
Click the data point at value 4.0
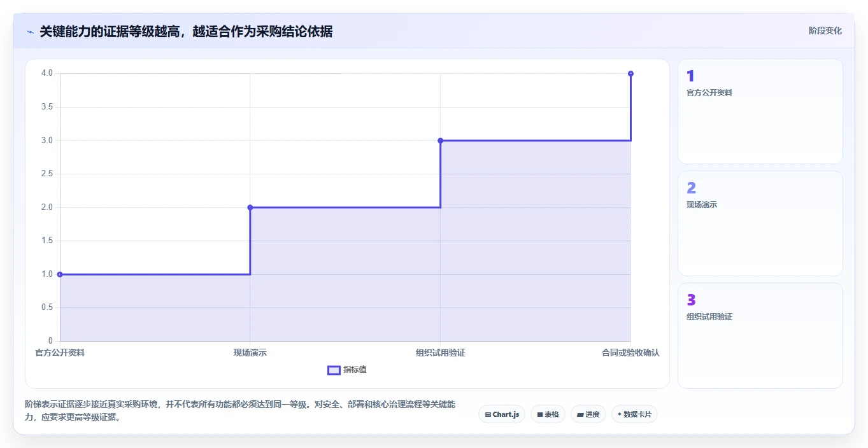[630, 74]
